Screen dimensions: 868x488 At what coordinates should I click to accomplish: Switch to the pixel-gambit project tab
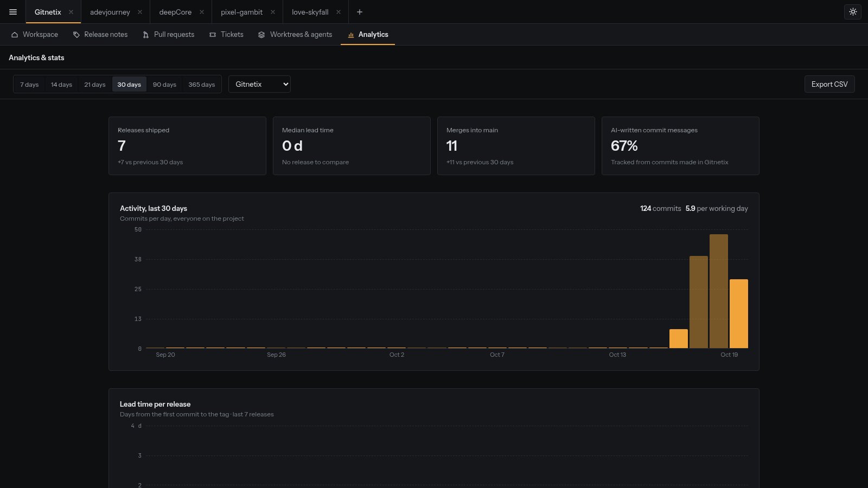pyautogui.click(x=241, y=12)
